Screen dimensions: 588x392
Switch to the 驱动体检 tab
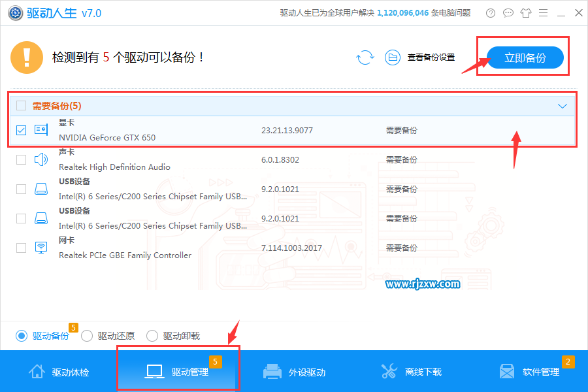coord(59,371)
